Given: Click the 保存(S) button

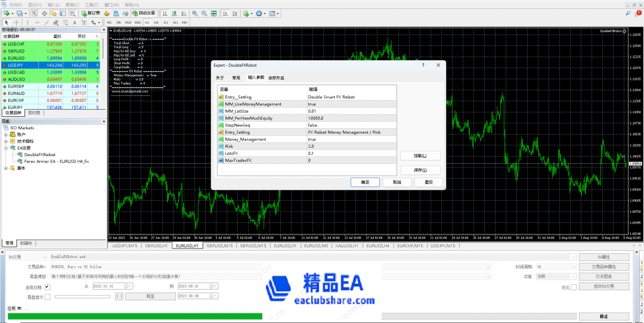Looking at the screenshot, I should [420, 170].
